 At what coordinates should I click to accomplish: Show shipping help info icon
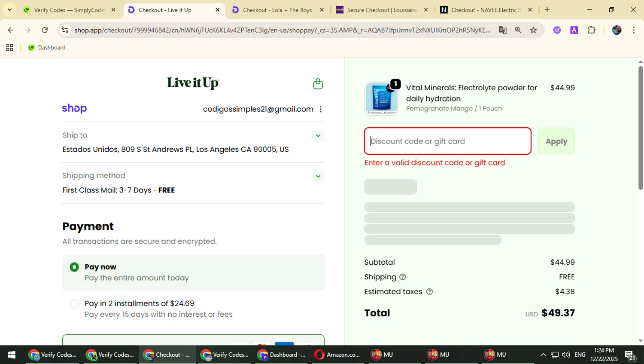tap(402, 277)
